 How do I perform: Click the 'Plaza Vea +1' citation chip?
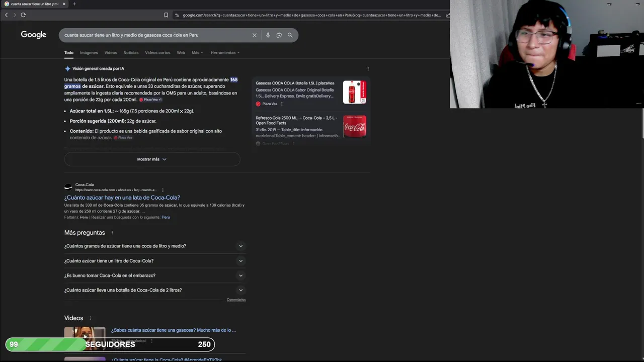click(x=150, y=100)
